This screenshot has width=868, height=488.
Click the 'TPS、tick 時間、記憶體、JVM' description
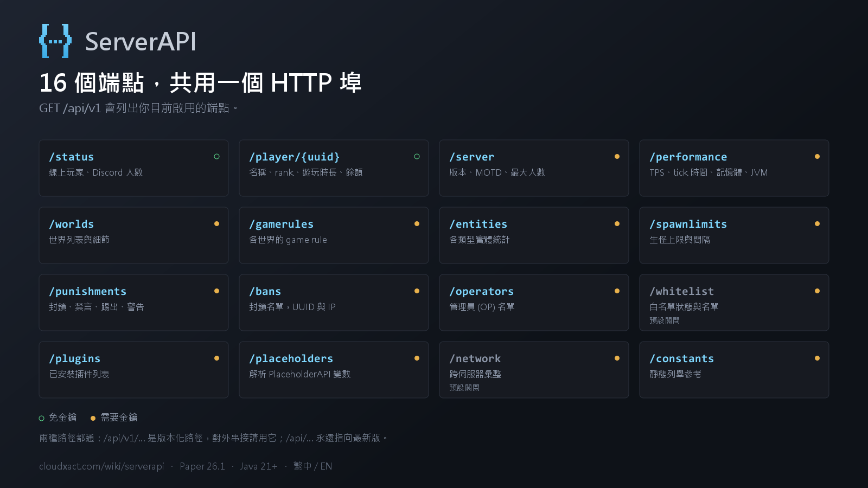click(x=709, y=172)
